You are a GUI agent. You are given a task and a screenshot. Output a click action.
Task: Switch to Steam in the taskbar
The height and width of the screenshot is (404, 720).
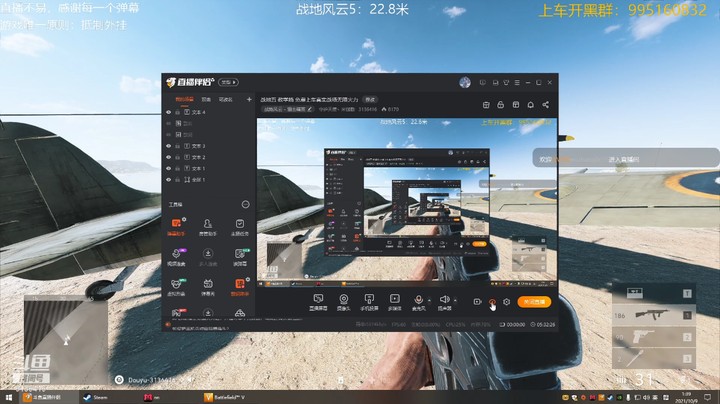[96, 397]
